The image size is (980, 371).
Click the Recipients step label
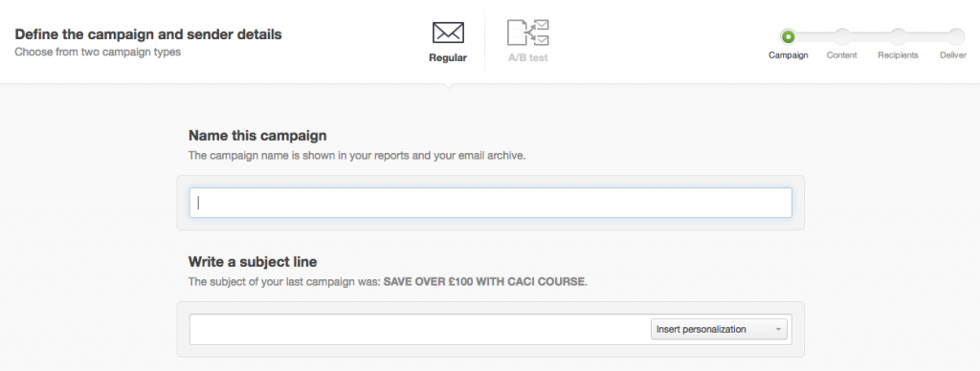898,55
